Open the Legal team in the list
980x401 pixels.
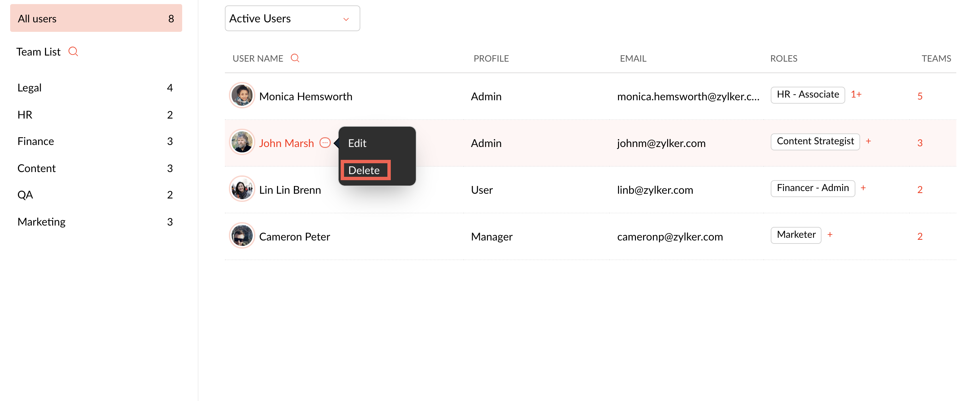[x=30, y=87]
